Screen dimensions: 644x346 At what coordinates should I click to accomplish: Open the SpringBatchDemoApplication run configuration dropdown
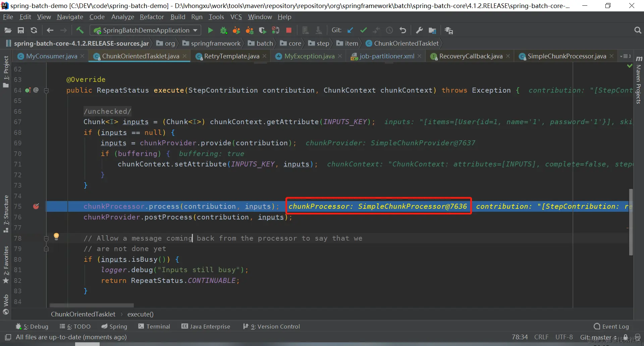point(146,31)
